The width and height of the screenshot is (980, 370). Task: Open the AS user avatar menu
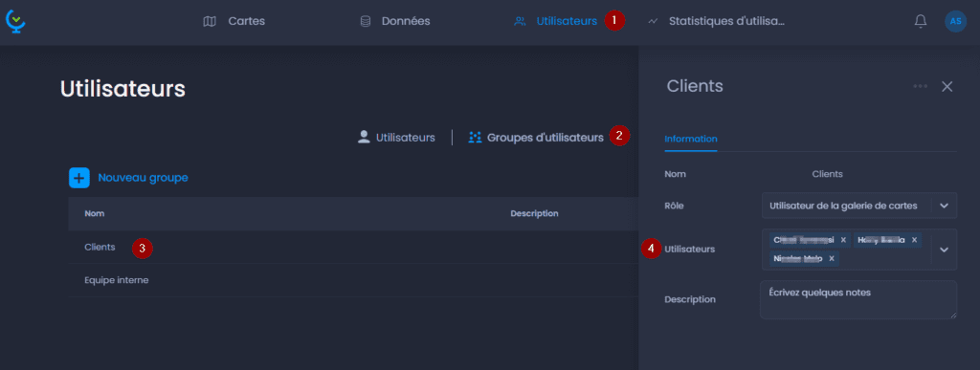tap(955, 21)
